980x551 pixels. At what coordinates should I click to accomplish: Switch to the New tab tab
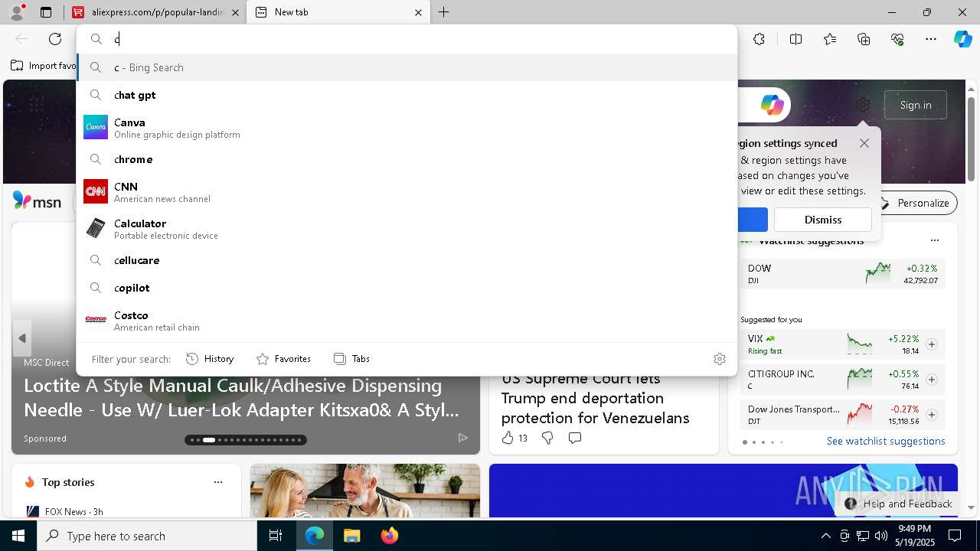337,12
